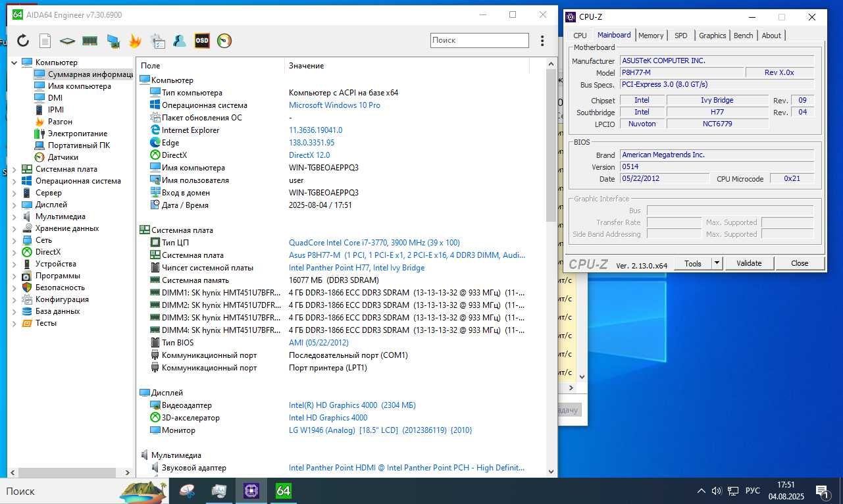843x504 pixels.
Task: Expand the Сеть tree node
Action: [14, 240]
